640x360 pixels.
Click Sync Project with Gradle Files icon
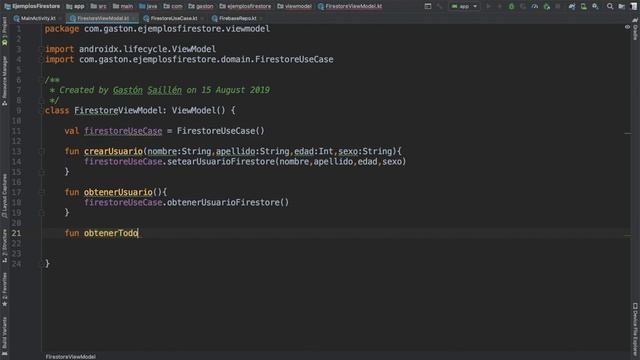[x=572, y=6]
